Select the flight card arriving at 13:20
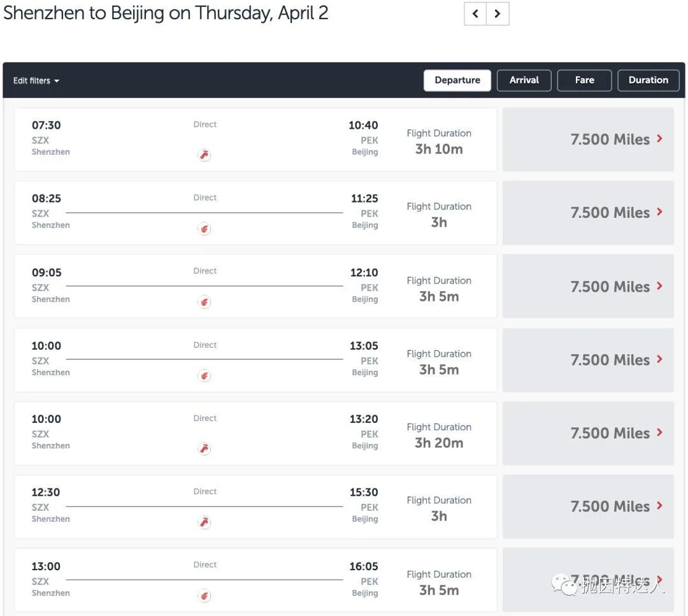The height and width of the screenshot is (616, 688). 255,433
